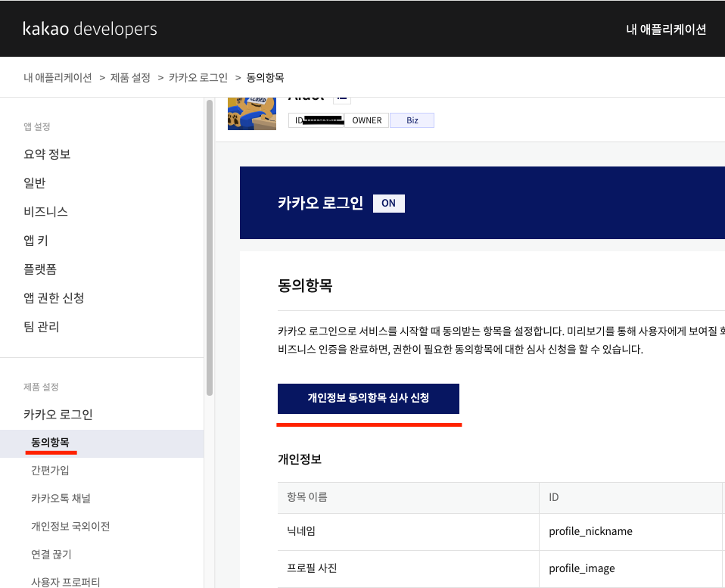Click the 제품 설정 breadcrumb

pos(130,78)
